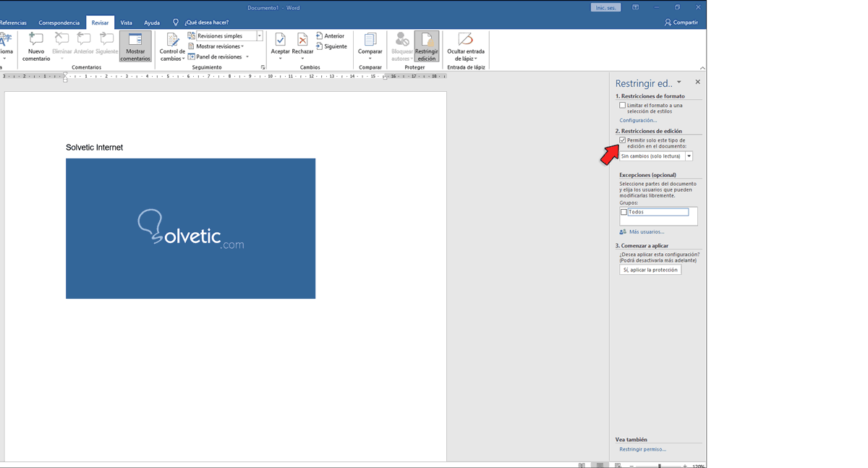
Task: Open the Seguimiento group dialog launcher
Action: [263, 67]
